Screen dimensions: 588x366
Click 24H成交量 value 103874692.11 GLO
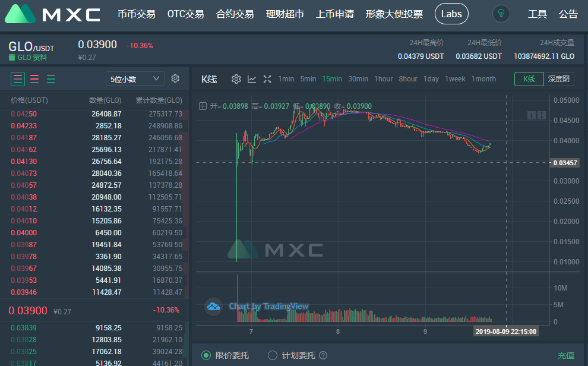pos(543,56)
